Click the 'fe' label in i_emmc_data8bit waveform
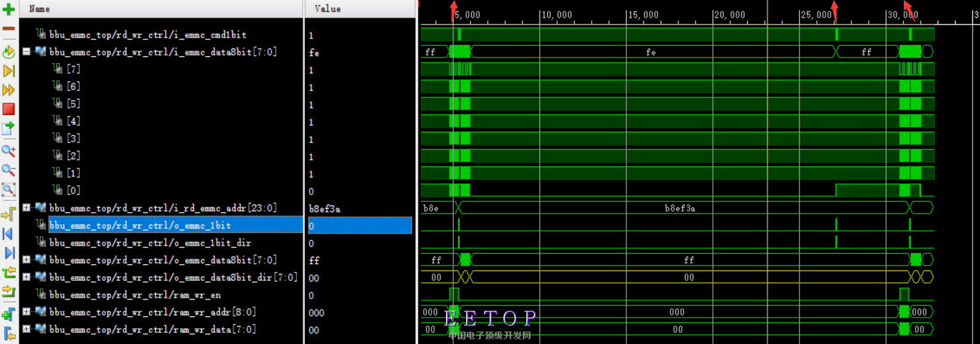This screenshot has width=980, height=344. coord(650,52)
